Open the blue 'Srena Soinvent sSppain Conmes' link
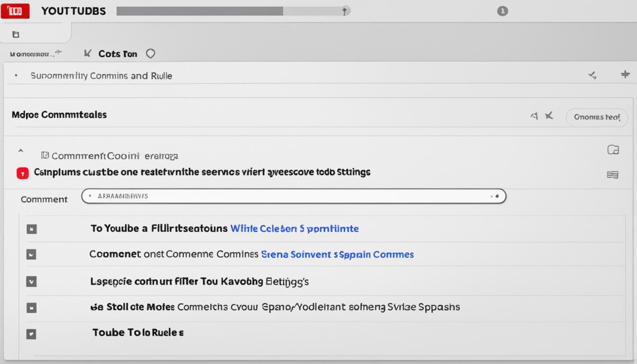 [337, 255]
